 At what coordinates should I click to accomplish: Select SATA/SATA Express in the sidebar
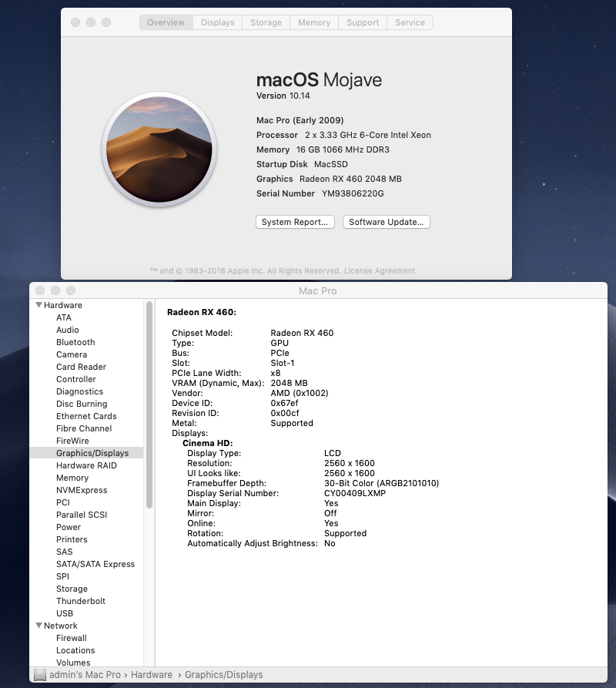click(x=95, y=564)
